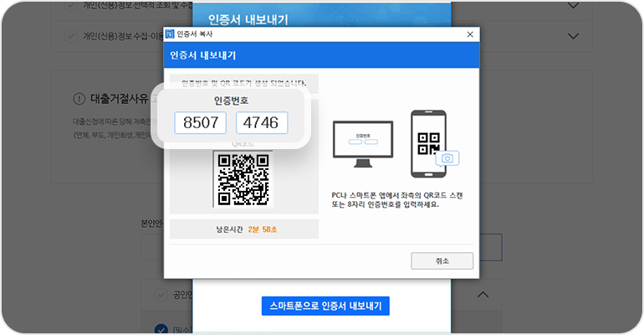Screen dimensions: 644x335
Task: Click the 인증서 복사 title bar app icon
Action: [x=170, y=34]
